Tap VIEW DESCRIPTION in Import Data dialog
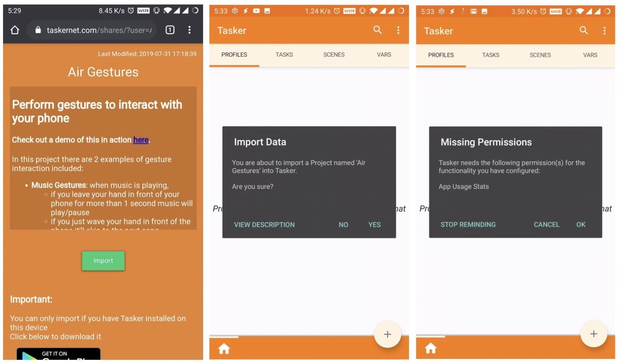 click(264, 225)
